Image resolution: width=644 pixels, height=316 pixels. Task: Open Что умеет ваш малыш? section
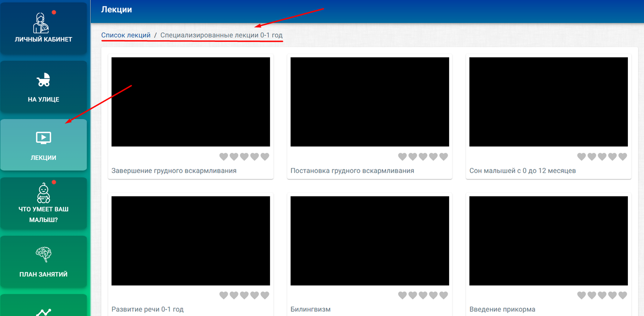[43, 203]
